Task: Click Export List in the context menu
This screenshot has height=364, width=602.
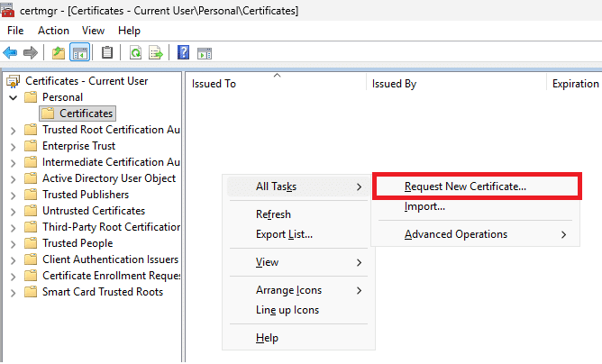Action: (284, 234)
